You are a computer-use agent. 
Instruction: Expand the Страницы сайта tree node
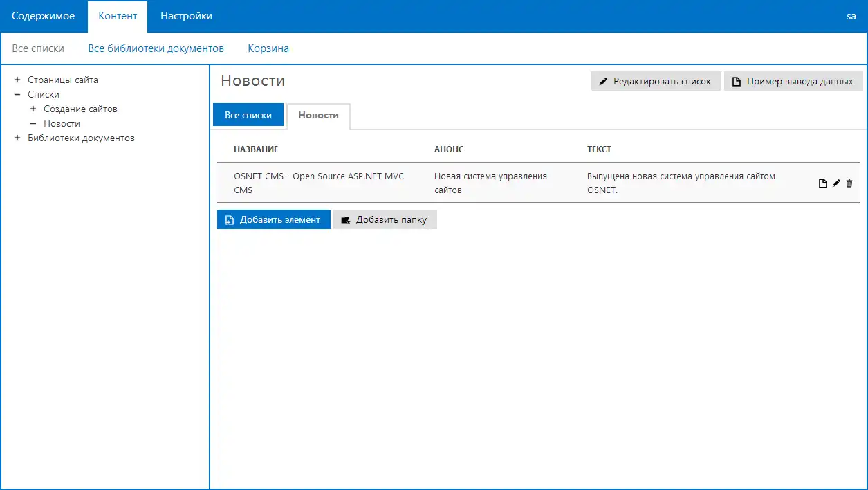(17, 80)
